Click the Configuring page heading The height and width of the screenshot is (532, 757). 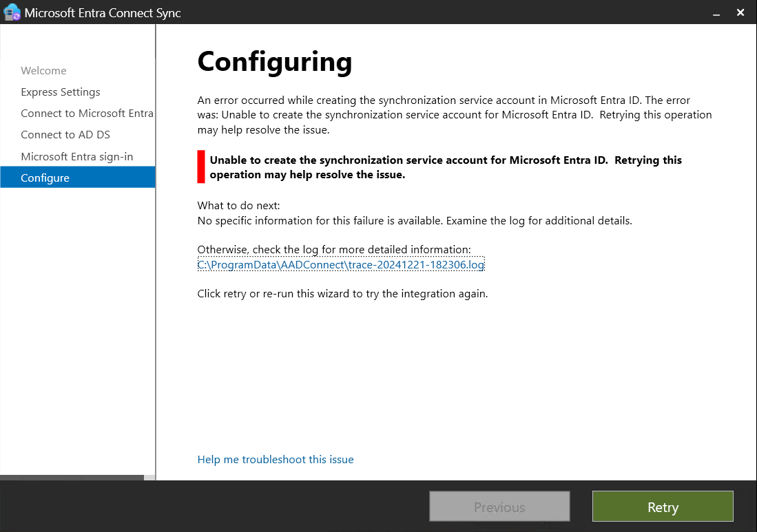275,62
